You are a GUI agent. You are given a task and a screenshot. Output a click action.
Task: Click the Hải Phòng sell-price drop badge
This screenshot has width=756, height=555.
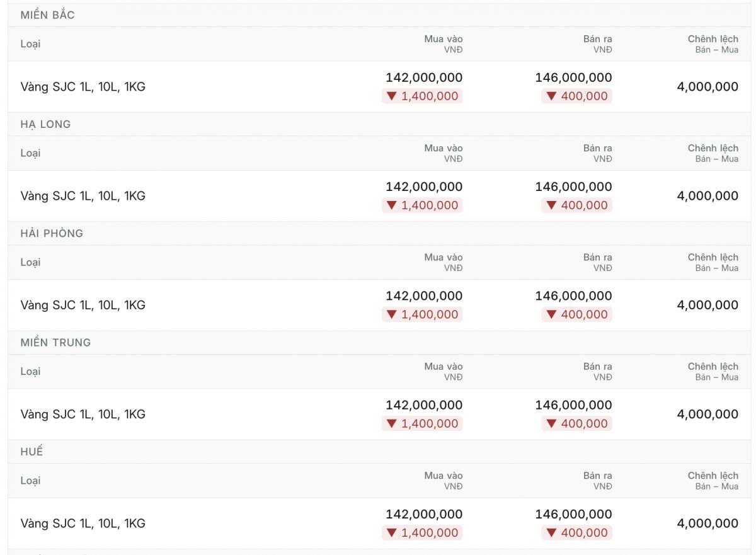[576, 314]
